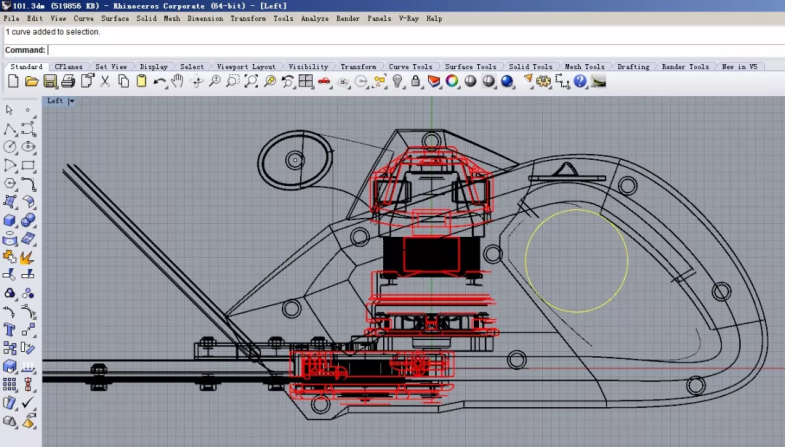Select the Text object tool in the sidebar

click(x=9, y=329)
